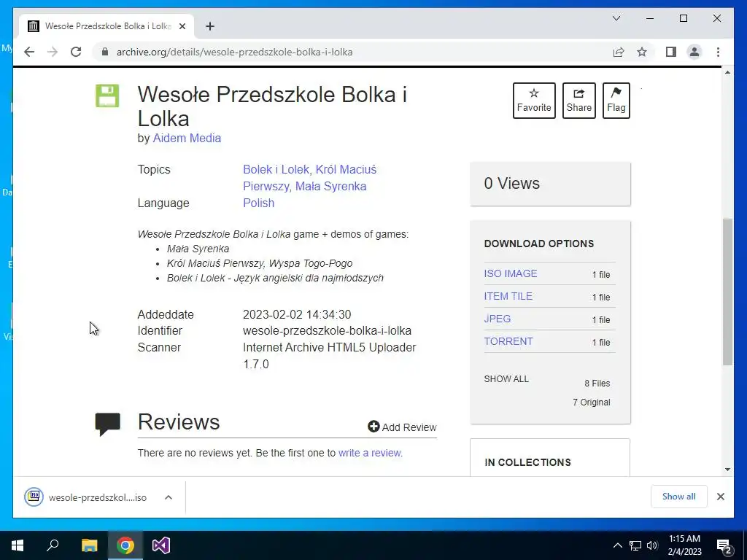The width and height of the screenshot is (747, 560).
Task: Open File Explorer from taskbar
Action: [89, 545]
